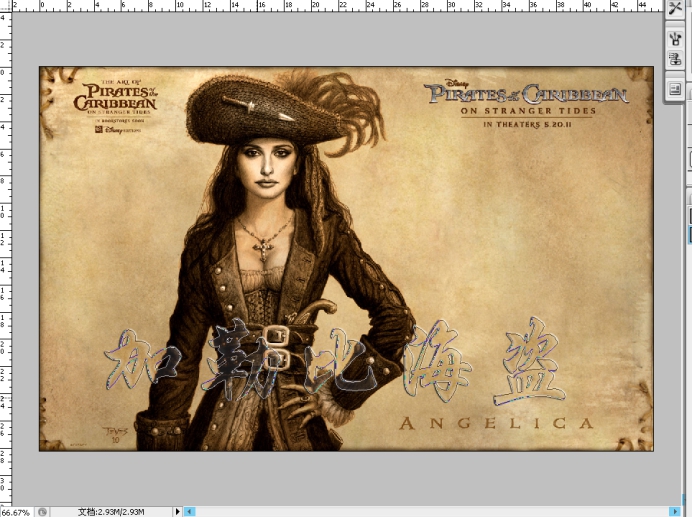Click the Chinese character 海 on canvas

click(x=438, y=361)
